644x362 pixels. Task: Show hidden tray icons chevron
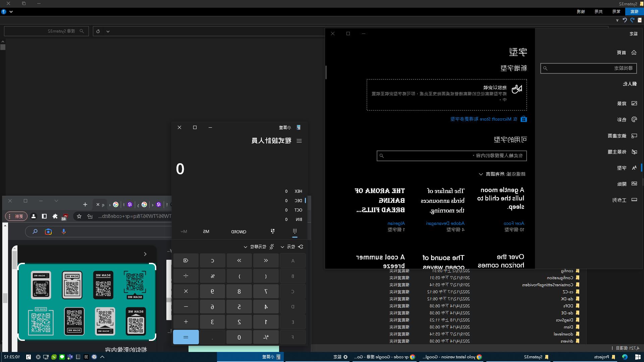click(x=103, y=357)
